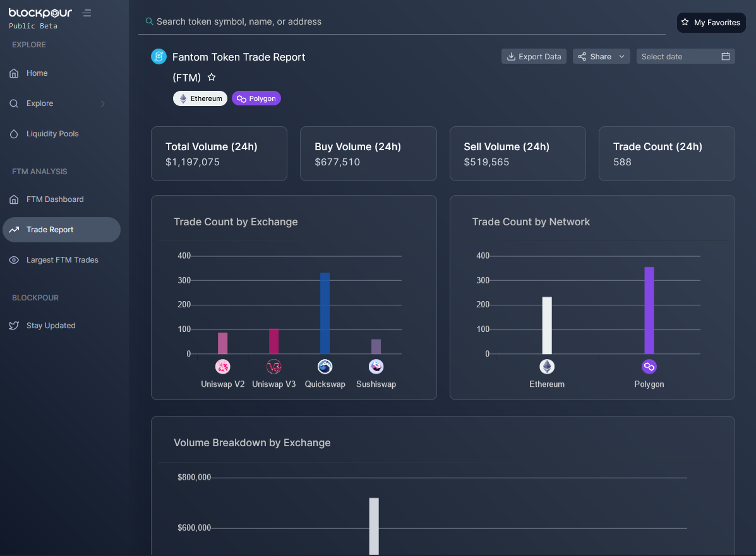The width and height of the screenshot is (756, 556).
Task: Collapse sidebar with hamburger menu icon
Action: coord(87,13)
